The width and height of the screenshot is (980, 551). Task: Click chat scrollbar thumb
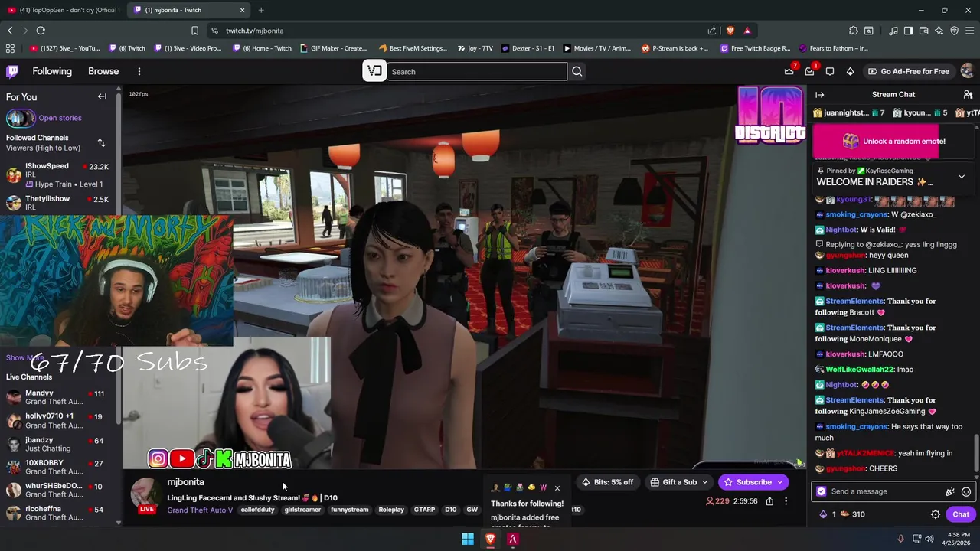pos(975,452)
